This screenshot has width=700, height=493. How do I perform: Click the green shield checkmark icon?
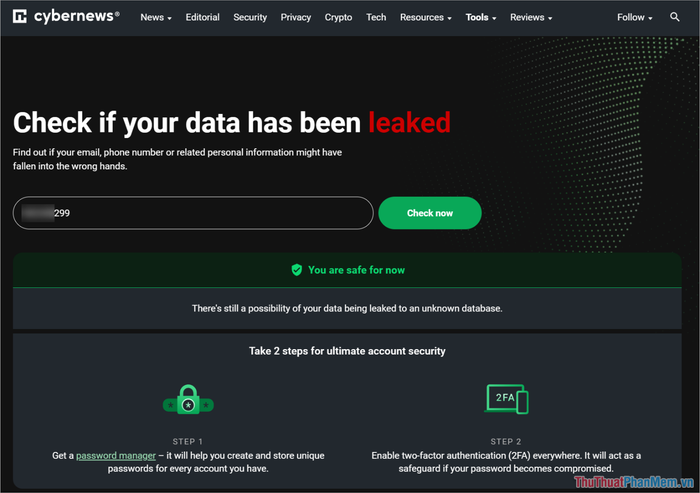(x=296, y=270)
